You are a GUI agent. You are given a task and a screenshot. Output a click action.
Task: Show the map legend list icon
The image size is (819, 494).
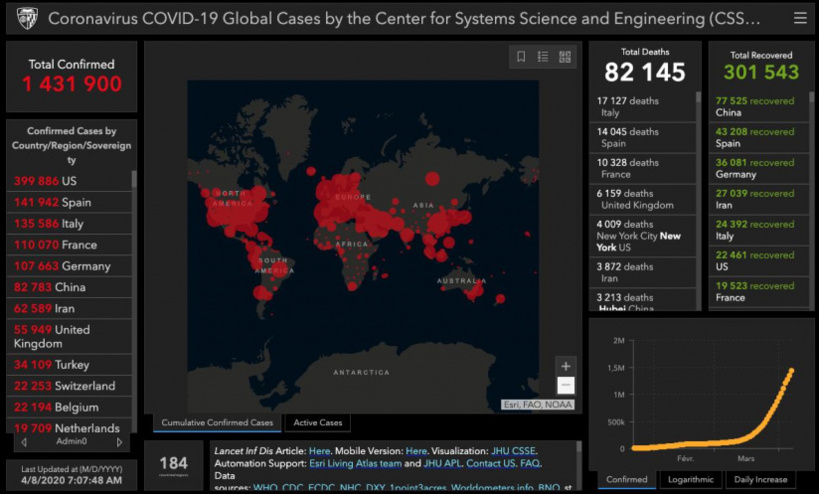coord(543,57)
